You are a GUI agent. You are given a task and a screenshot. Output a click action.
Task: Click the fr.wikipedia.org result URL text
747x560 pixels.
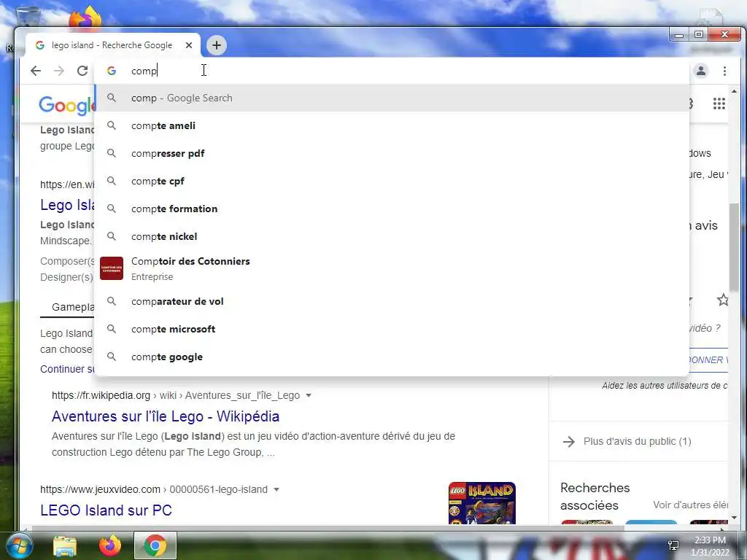coord(176,396)
